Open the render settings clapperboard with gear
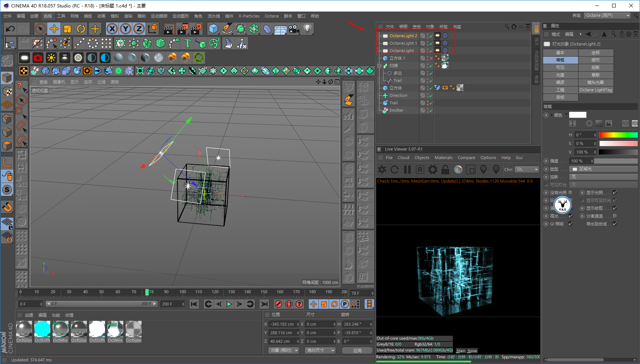The image size is (640, 364). click(x=196, y=29)
